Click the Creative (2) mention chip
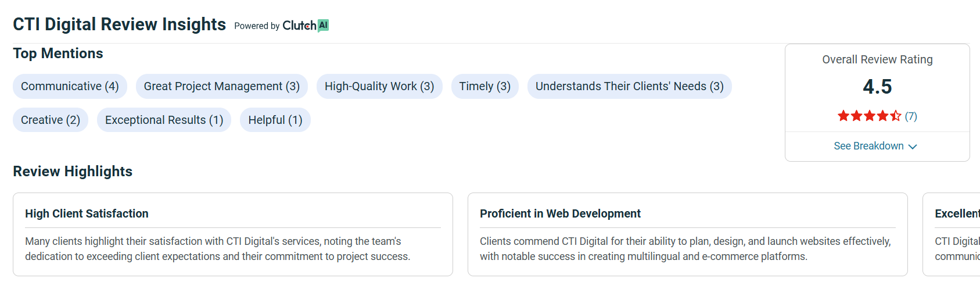Viewport: 980px width, 285px height. [x=51, y=120]
